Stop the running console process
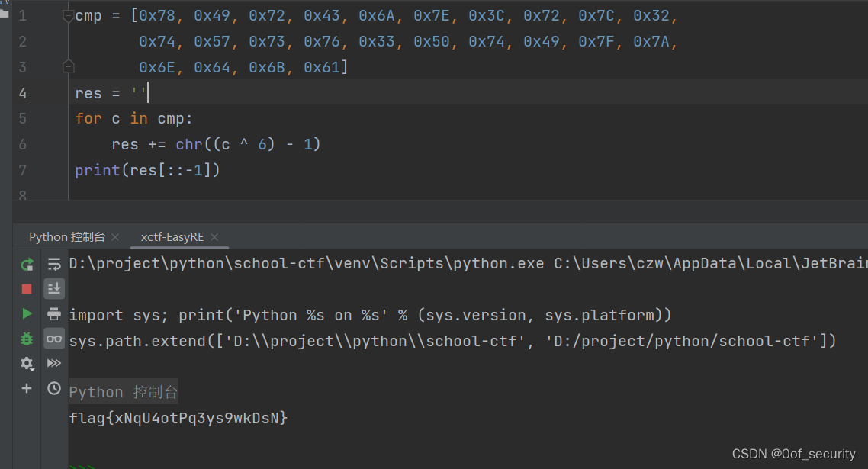The width and height of the screenshot is (868, 469). click(27, 288)
